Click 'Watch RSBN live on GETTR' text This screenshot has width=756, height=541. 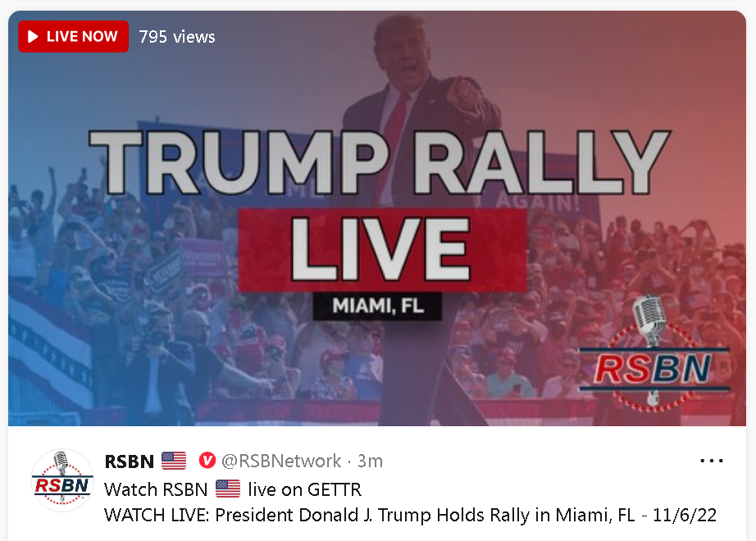point(233,489)
